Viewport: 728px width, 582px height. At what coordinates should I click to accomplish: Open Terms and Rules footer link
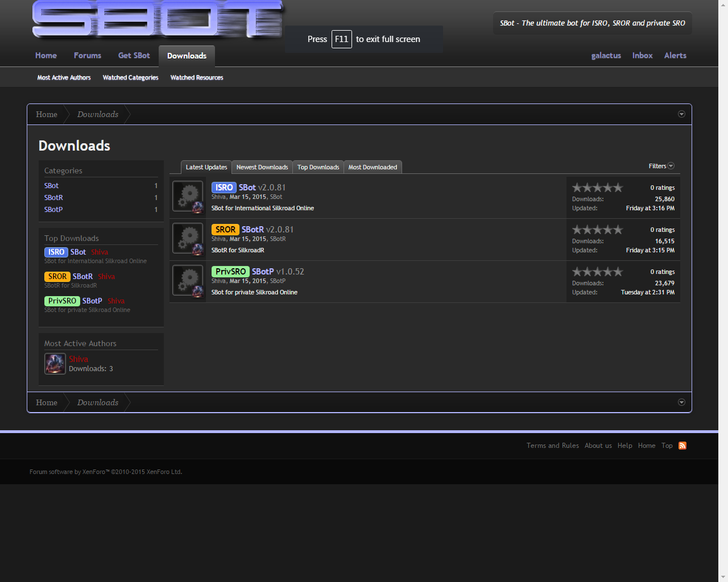click(553, 446)
